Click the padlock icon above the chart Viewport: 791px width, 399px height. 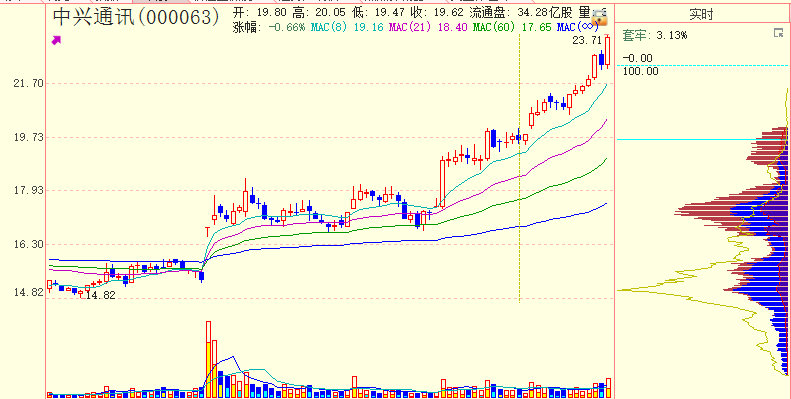pos(599,17)
